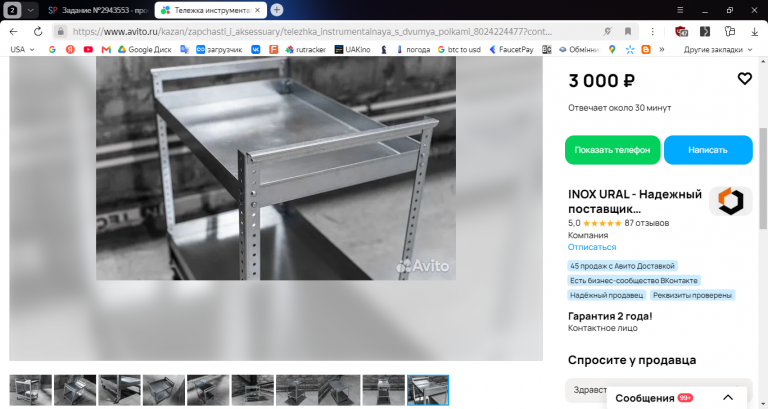
Task: Open the red shield adblock extension
Action: tap(681, 31)
